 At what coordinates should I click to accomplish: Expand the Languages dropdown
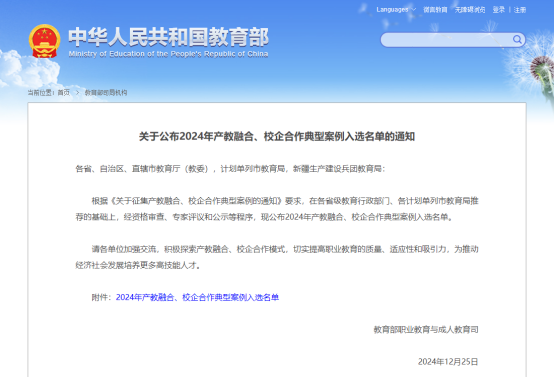pos(396,10)
